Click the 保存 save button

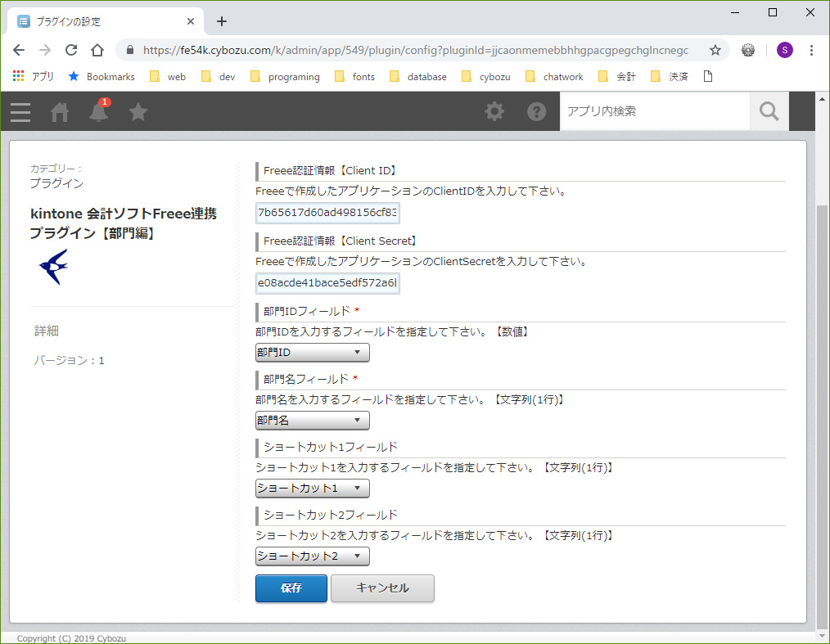click(x=291, y=588)
